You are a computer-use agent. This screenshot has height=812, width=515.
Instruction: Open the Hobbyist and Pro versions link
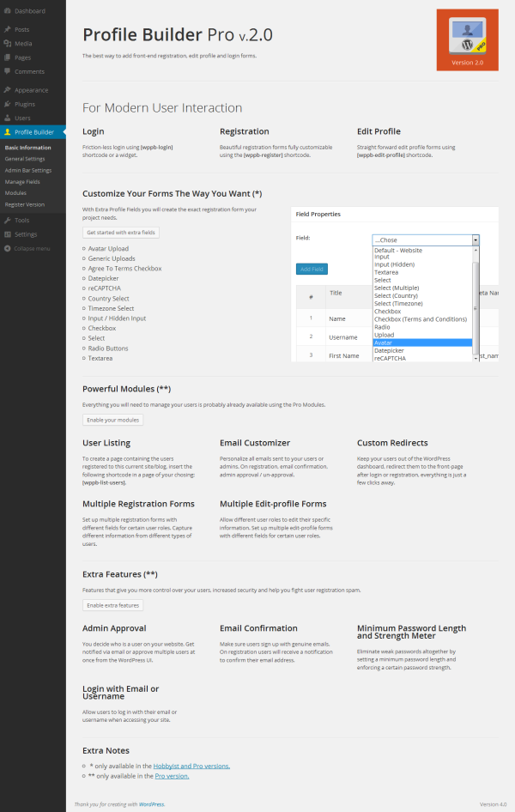pos(191,766)
